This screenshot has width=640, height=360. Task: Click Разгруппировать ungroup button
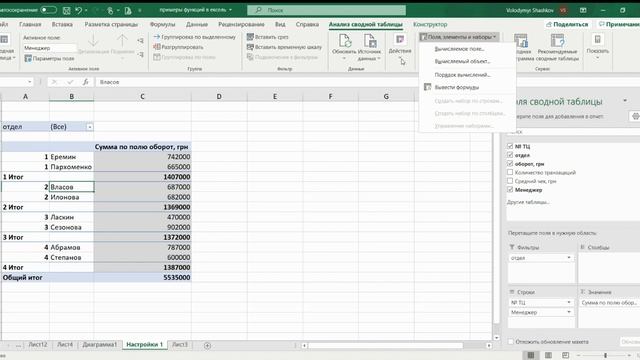[178, 47]
